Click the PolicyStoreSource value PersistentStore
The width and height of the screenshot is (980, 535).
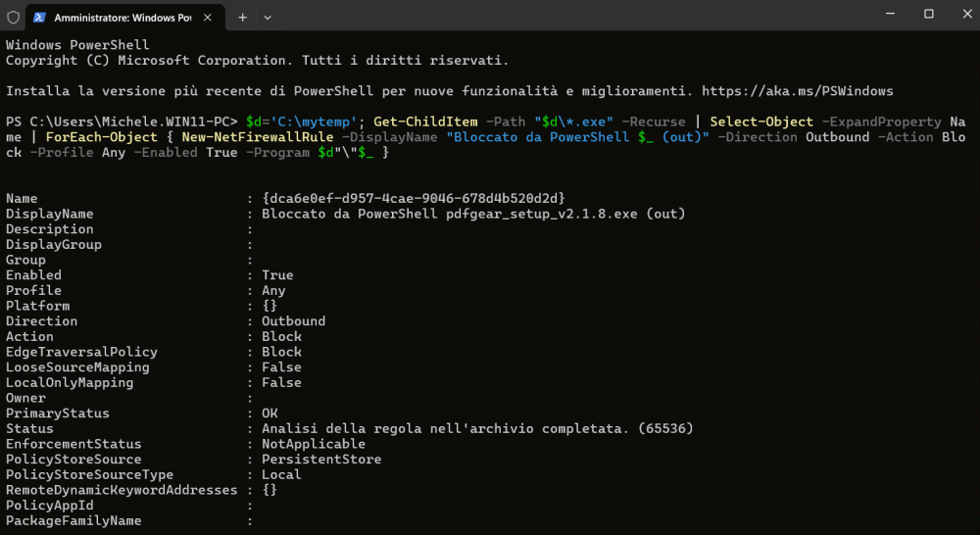click(321, 460)
